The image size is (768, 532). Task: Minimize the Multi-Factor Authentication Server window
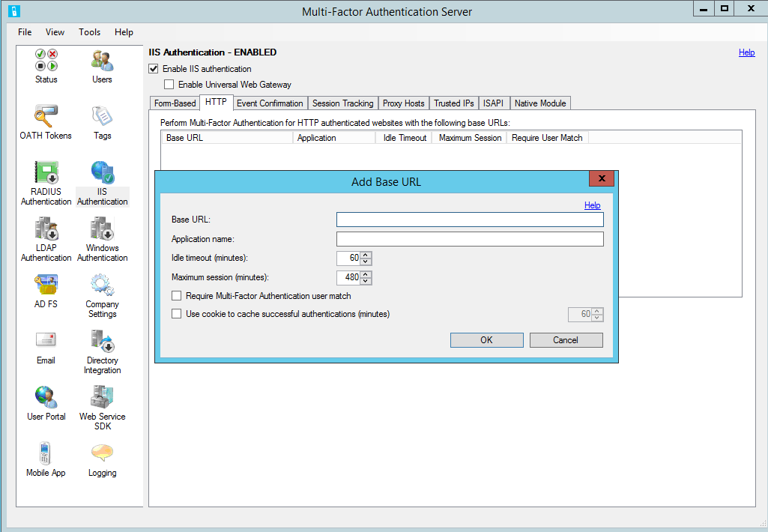704,9
